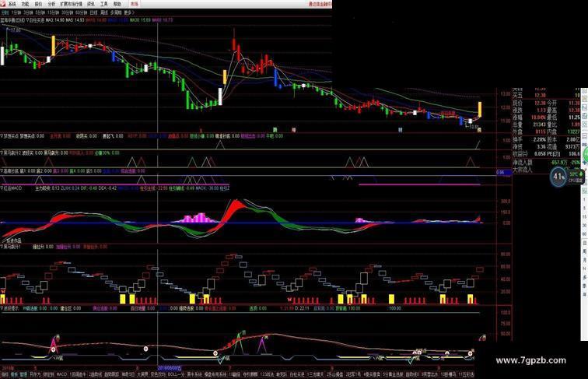Open the 模板 tab at bottom
Viewport: 588px width, 379px height.
[14, 374]
